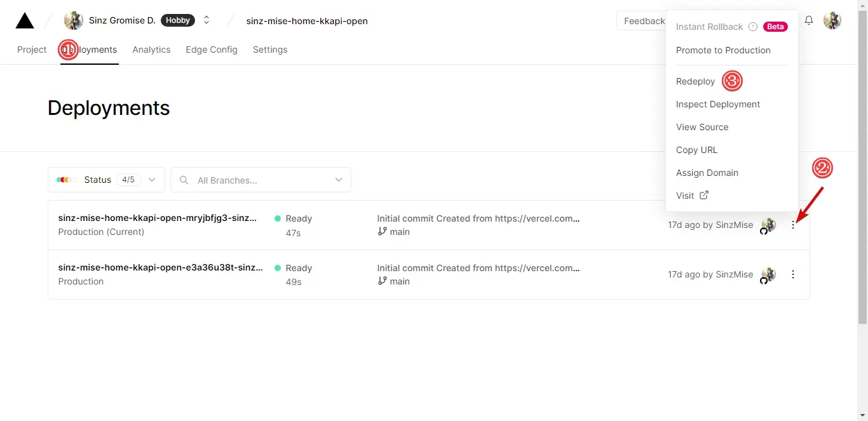The image size is (868, 421).
Task: Click Visit with external link icon
Action: [692, 196]
